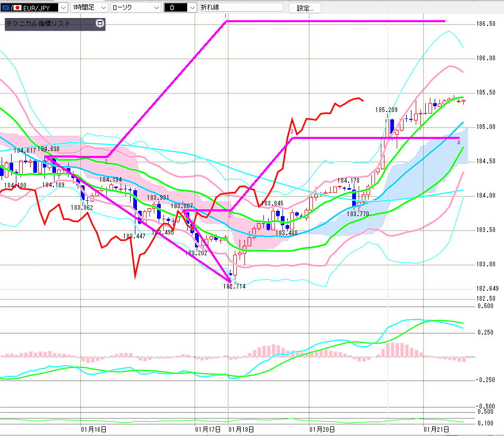This screenshot has width=504, height=436.
Task: Open the EUR/JPY currency pair dropdown
Action: [62, 8]
